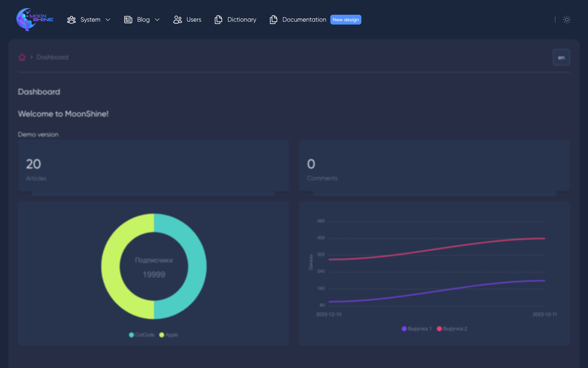Screen dimensions: 588x368
Task: Expand the System menu chevron
Action: pos(108,20)
